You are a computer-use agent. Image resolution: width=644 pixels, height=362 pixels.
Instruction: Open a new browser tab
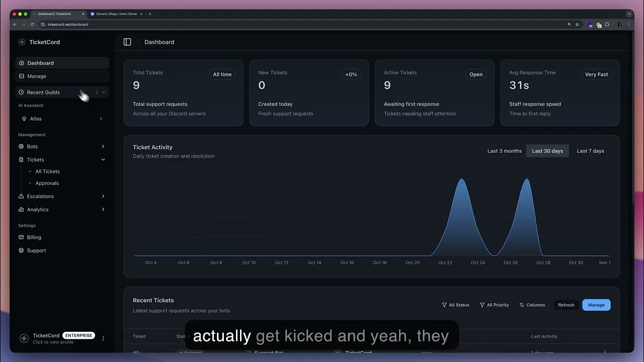(x=150, y=14)
